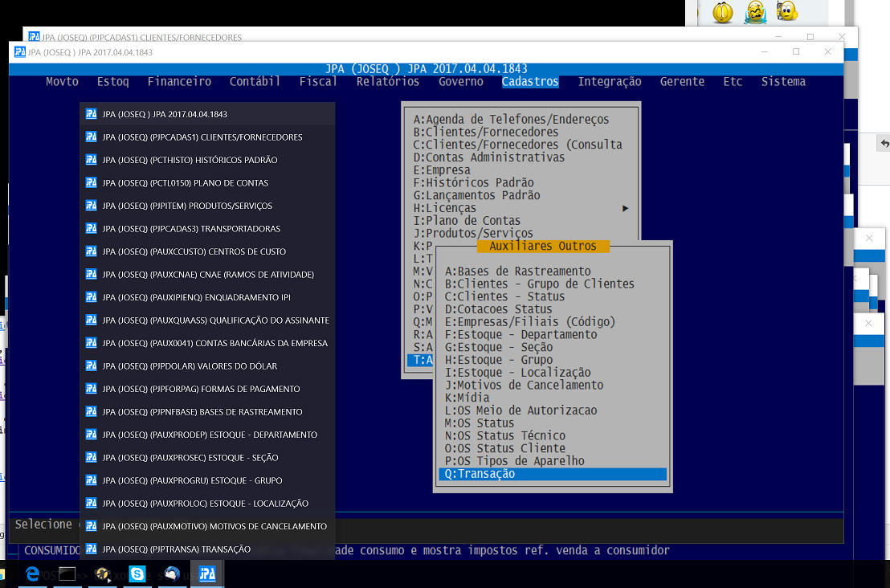The width and height of the screenshot is (890, 588).
Task: Switch to CENTROS DE CUSTO window
Action: pyautogui.click(x=207, y=251)
